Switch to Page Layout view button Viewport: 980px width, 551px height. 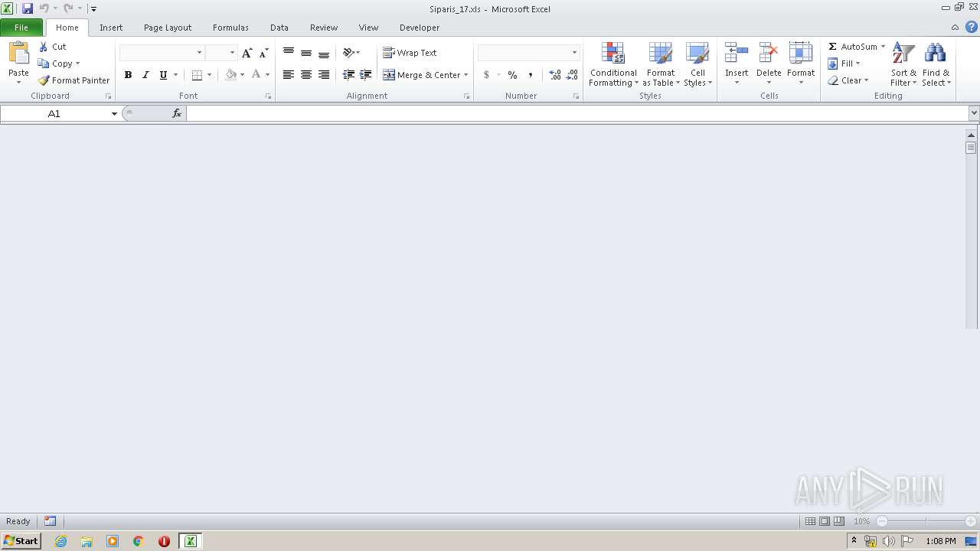coord(825,521)
